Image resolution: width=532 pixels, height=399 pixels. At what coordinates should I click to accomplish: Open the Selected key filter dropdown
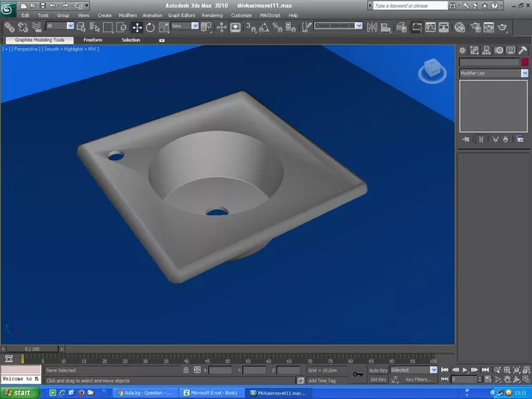(433, 370)
